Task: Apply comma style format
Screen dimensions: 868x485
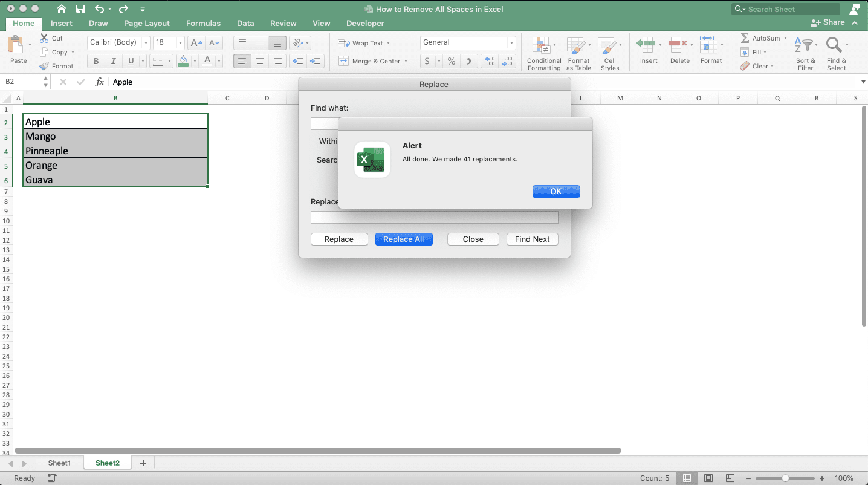Action: point(470,61)
